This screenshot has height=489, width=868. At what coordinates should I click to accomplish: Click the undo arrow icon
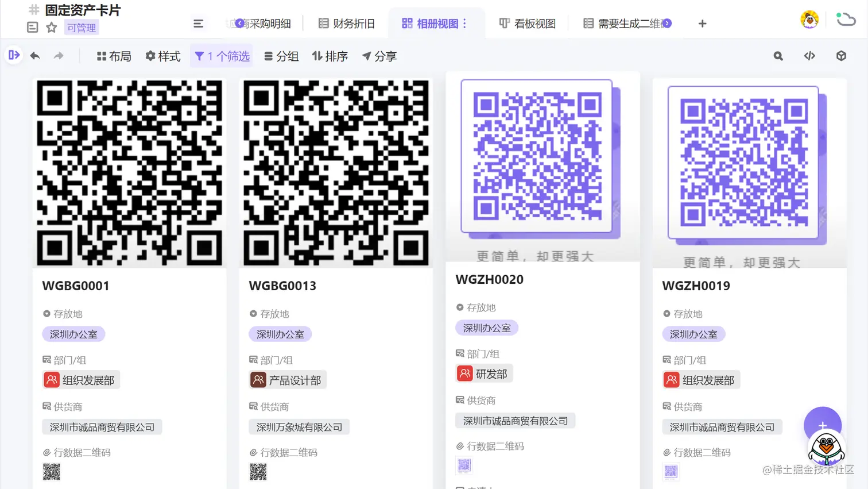(35, 56)
